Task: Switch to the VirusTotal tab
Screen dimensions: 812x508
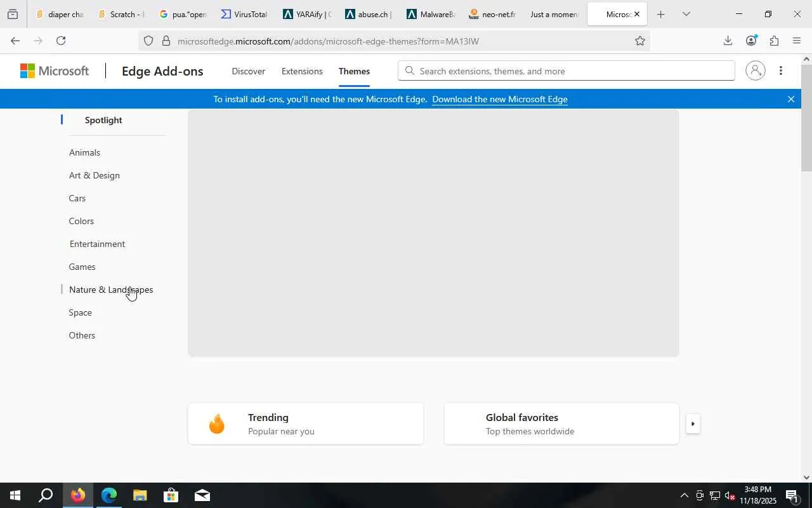Action: point(244,14)
